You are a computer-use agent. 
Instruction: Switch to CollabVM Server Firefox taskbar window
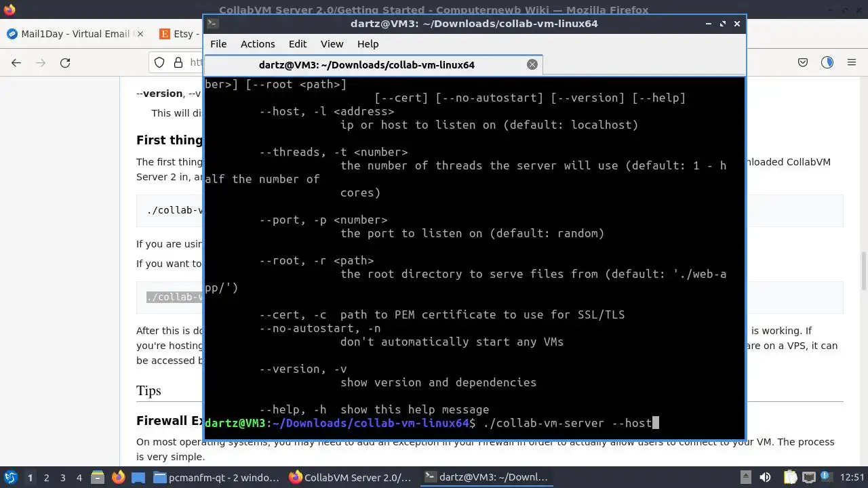coord(351,477)
